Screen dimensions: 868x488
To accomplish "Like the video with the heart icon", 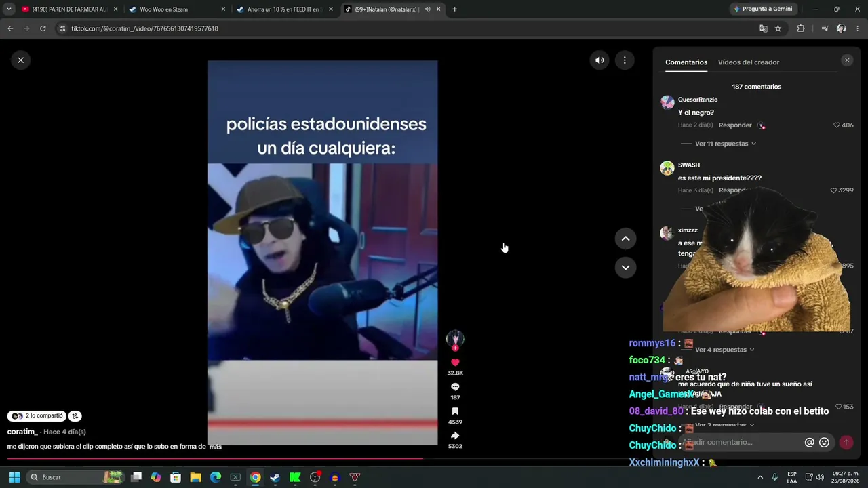I will pos(455,363).
